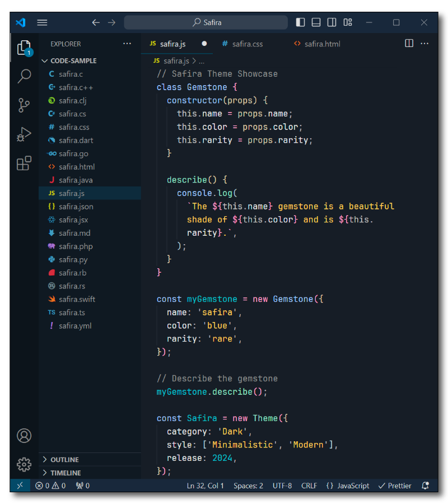The image size is (448, 504).
Task: Open the Extensions marketplace
Action: [24, 163]
